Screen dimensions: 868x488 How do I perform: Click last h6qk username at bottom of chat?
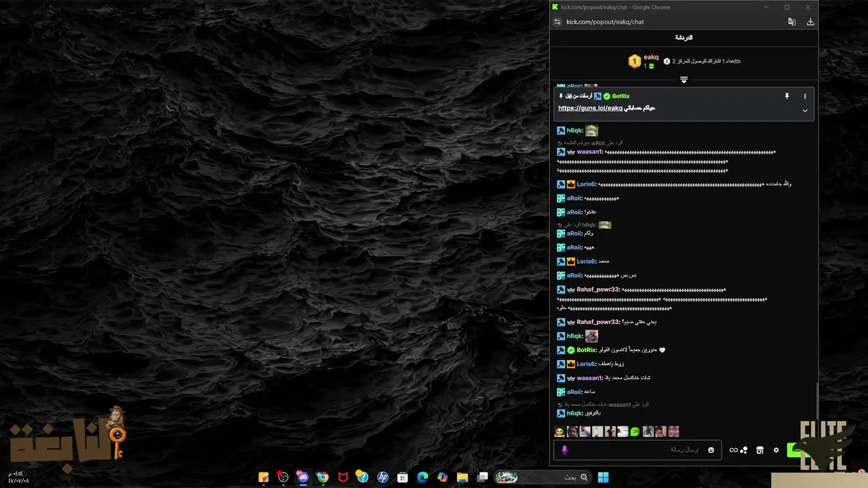(x=574, y=413)
